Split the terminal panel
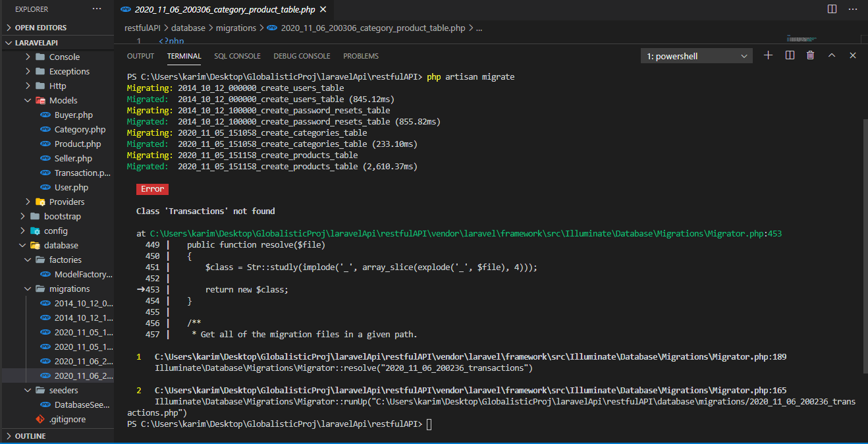This screenshot has width=868, height=444. tap(790, 56)
